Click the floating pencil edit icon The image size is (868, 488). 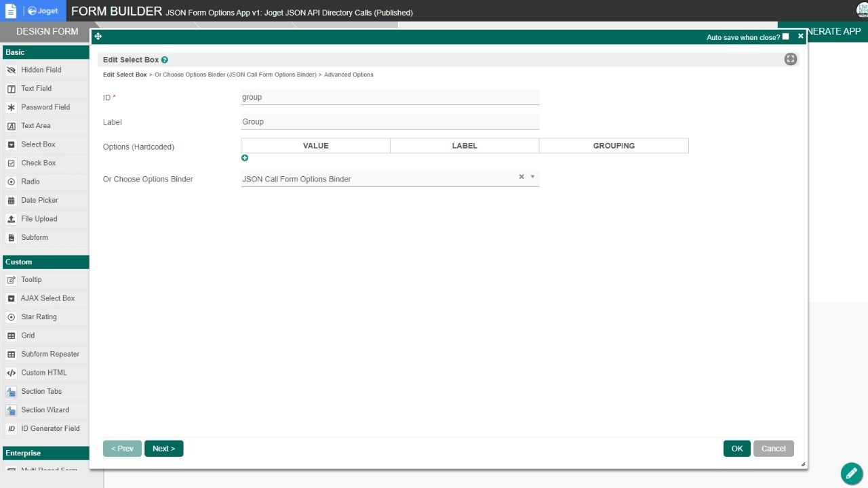[x=851, y=473]
